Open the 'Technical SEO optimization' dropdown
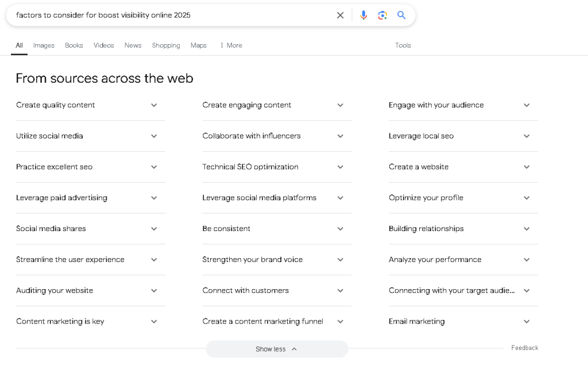Image resolution: width=588 pixels, height=369 pixels. pyautogui.click(x=340, y=167)
